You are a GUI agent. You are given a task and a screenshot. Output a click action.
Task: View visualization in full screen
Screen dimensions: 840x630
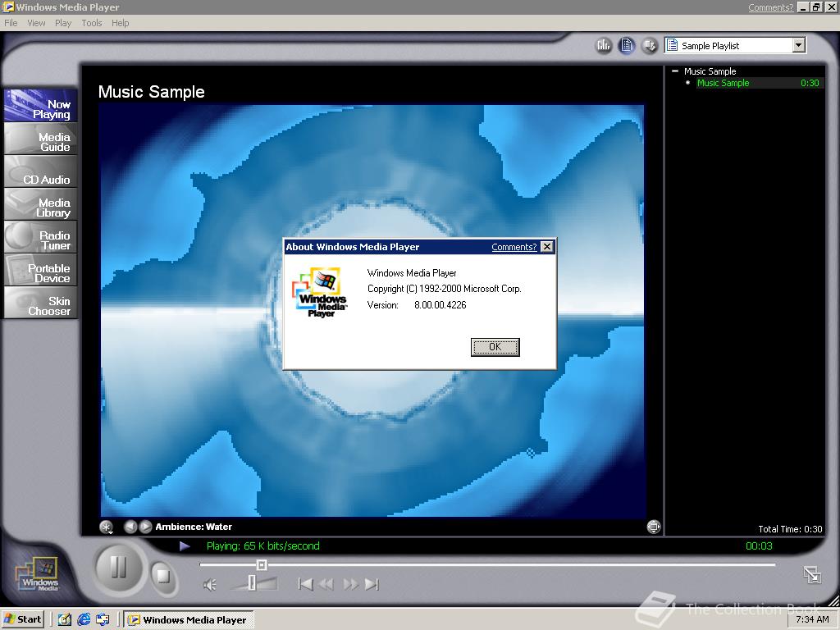pyautogui.click(x=654, y=527)
